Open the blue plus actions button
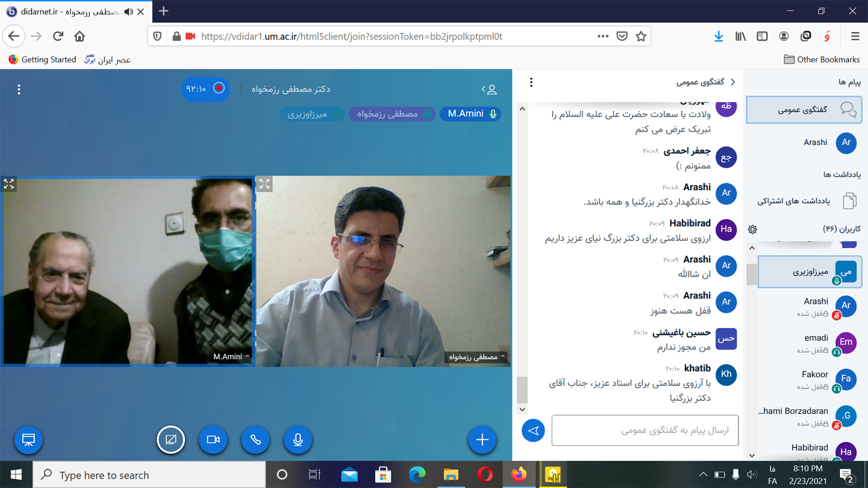The width and height of the screenshot is (868, 488). click(482, 440)
